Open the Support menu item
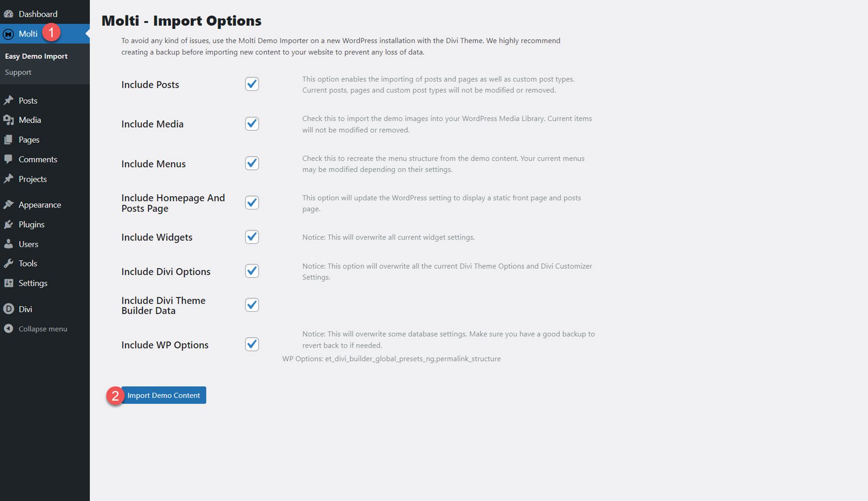Viewport: 868px width, 501px height. coord(18,72)
